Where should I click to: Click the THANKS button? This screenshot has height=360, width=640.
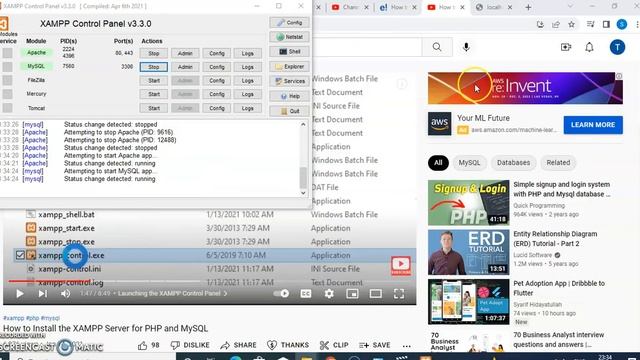point(288,345)
